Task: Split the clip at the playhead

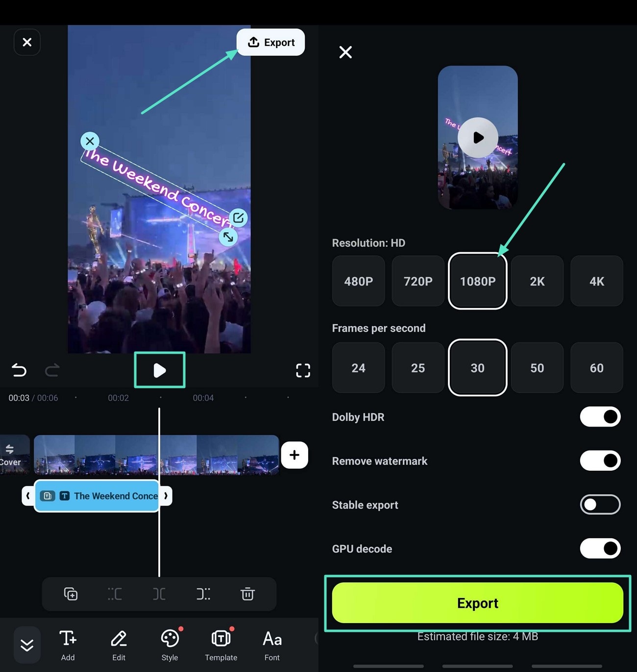Action: point(159,594)
